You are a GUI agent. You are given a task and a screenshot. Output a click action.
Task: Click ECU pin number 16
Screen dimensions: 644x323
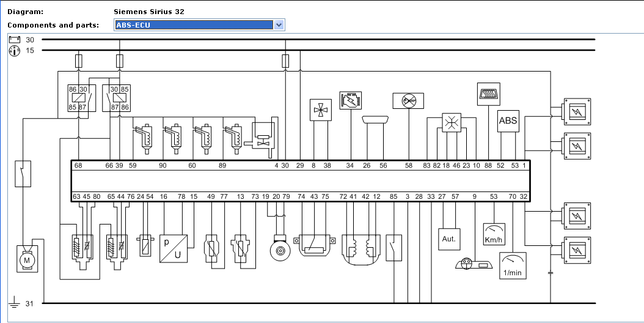pos(164,197)
